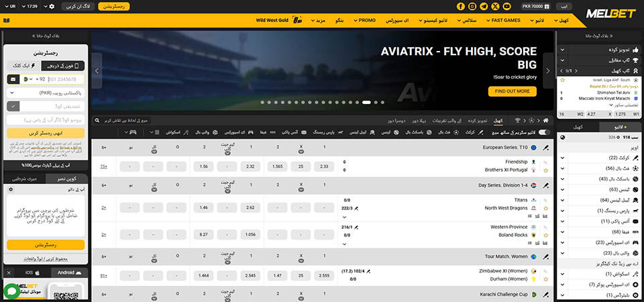
Task: Select odds 2.33 for Friendship match
Action: tap(324, 166)
